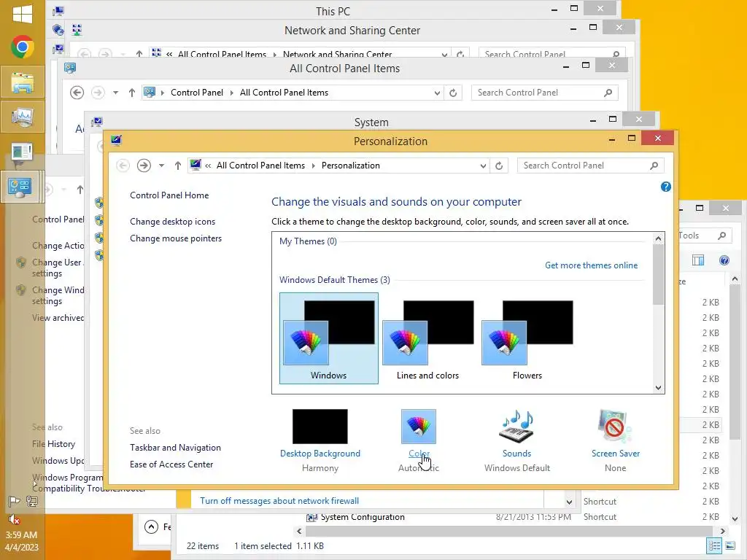Open the Screen Saver icon
Screen dimensions: 747x560
tap(615, 426)
